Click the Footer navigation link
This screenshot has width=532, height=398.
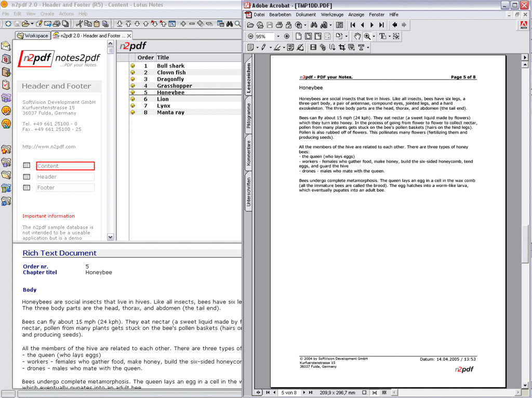(x=65, y=188)
